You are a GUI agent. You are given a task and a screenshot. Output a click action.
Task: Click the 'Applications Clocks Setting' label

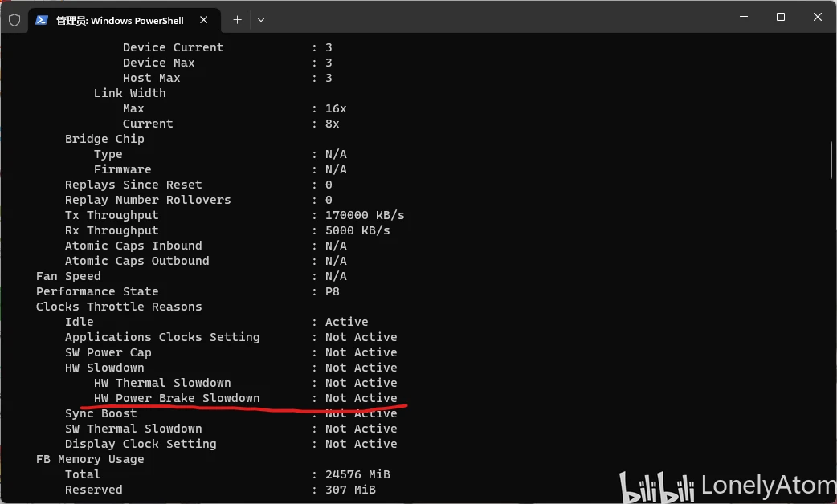pyautogui.click(x=162, y=338)
